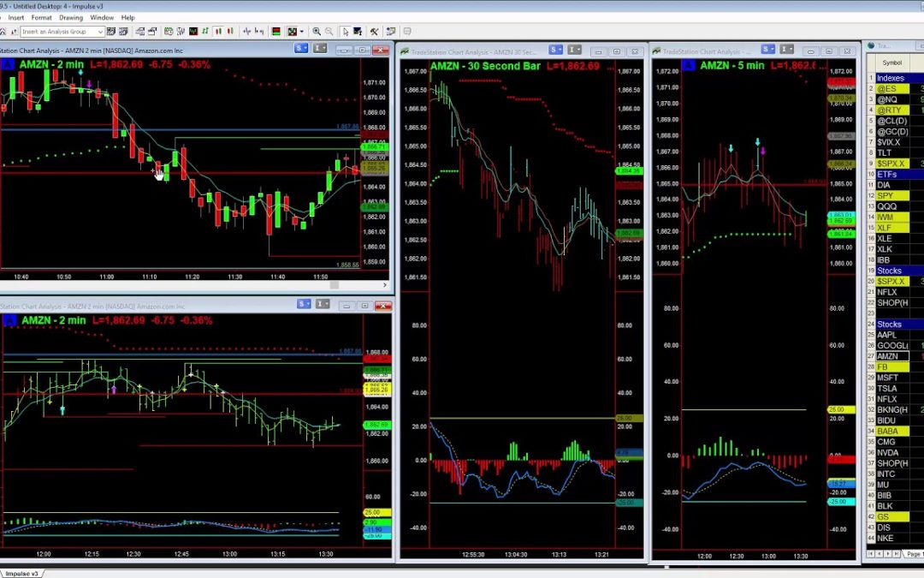Viewport: 924px width, 578px height.
Task: Click the red and green color bars toolbar icon
Action: 275,32
